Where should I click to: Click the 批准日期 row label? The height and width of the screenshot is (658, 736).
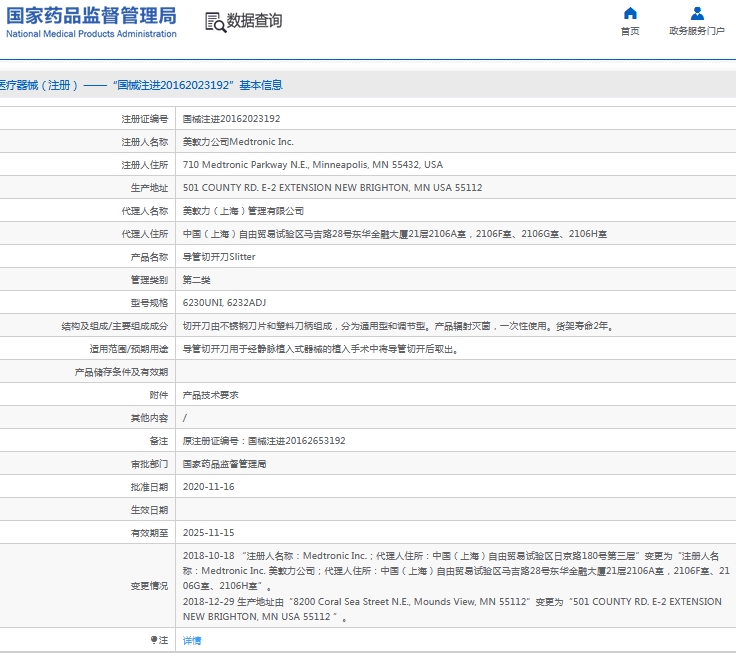pos(149,487)
